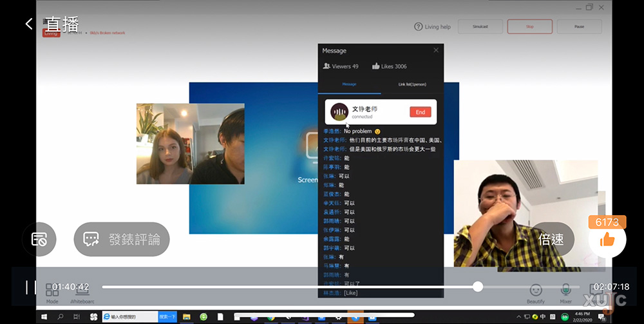Click the Living help question mark icon
This screenshot has height=324, width=644.
[x=419, y=26]
